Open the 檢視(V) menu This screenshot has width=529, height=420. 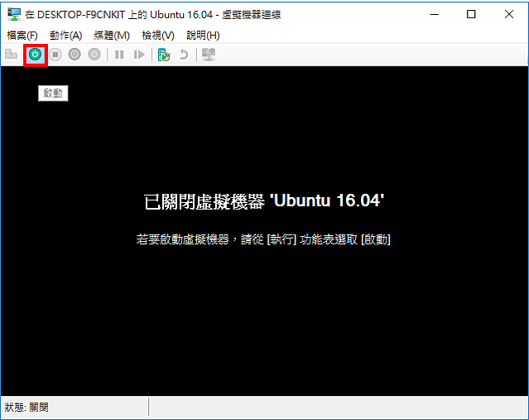click(x=158, y=35)
